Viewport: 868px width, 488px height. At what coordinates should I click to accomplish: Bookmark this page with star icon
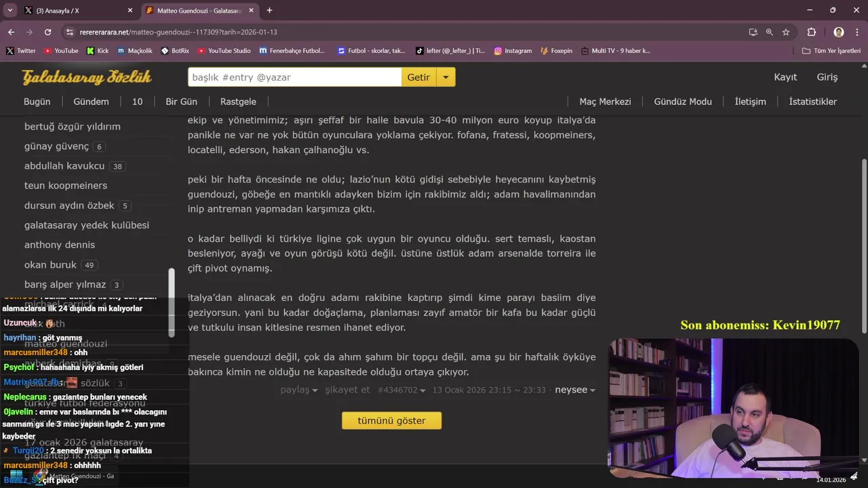tap(786, 32)
